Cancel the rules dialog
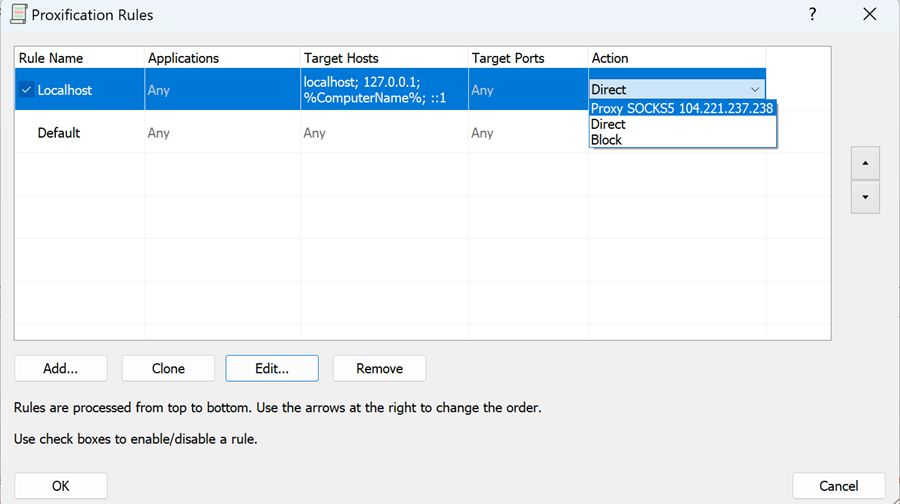Viewport: 900px width, 504px height. [x=839, y=486]
